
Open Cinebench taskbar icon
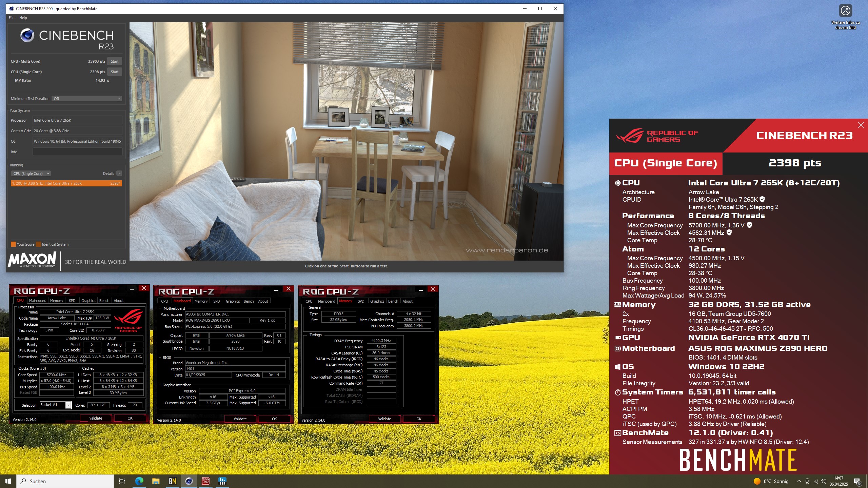[x=189, y=481]
